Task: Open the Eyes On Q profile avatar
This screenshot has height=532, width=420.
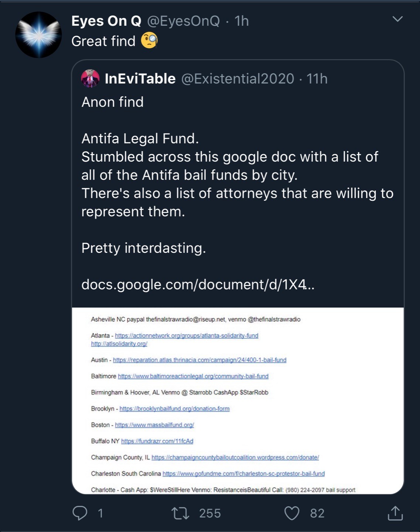Action: [x=38, y=35]
